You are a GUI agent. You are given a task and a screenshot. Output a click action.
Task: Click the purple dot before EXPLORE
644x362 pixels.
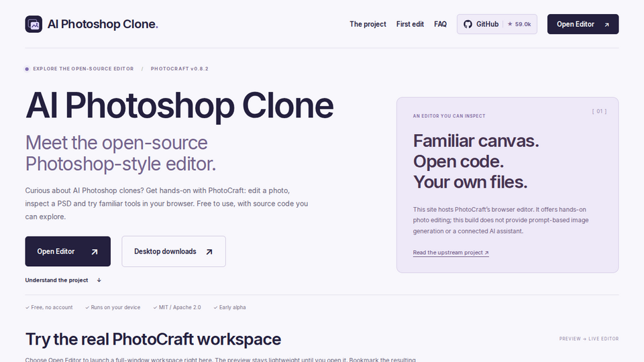coord(27,69)
